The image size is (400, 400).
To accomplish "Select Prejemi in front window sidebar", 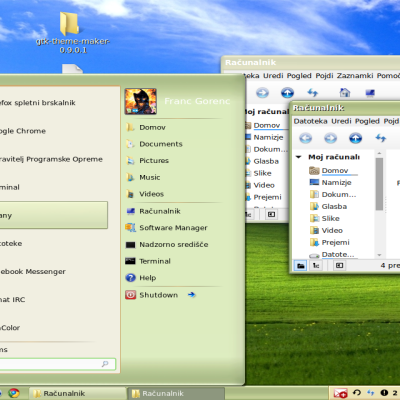I will (329, 243).
